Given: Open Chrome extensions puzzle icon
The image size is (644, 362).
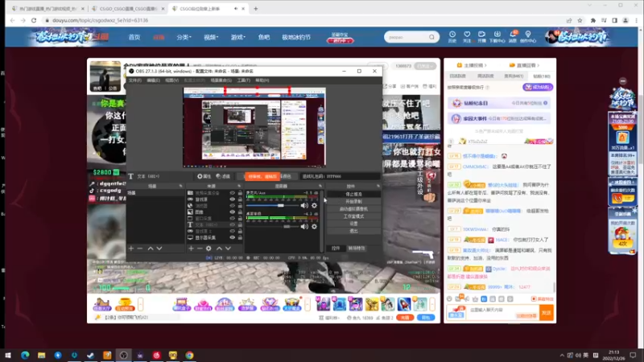Looking at the screenshot, I should 593,20.
